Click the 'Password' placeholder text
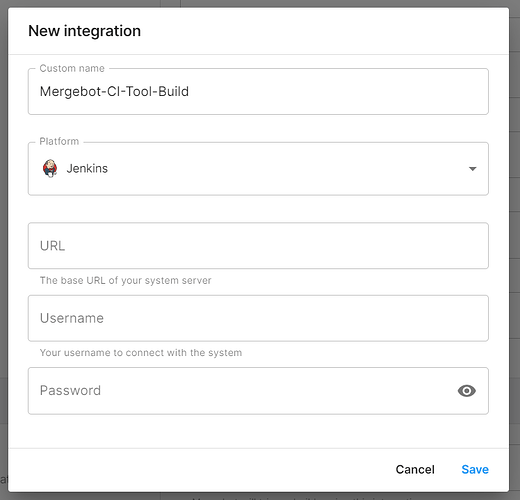 click(x=70, y=391)
